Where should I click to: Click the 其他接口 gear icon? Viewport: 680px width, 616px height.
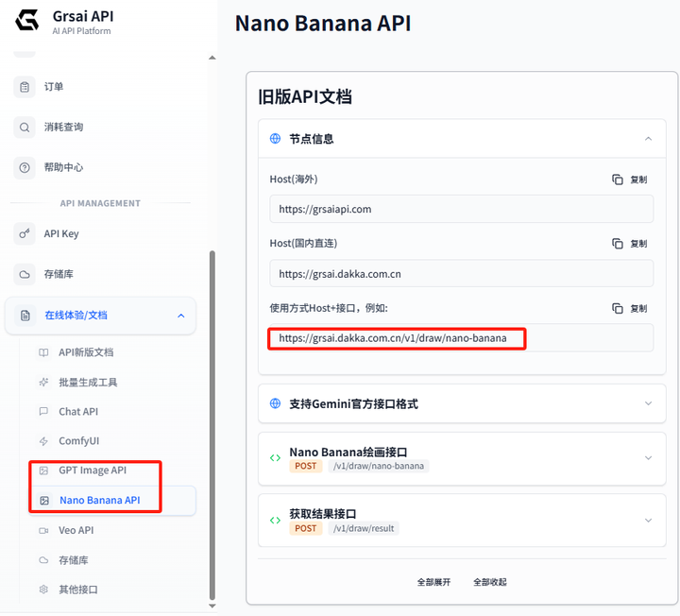click(43, 590)
